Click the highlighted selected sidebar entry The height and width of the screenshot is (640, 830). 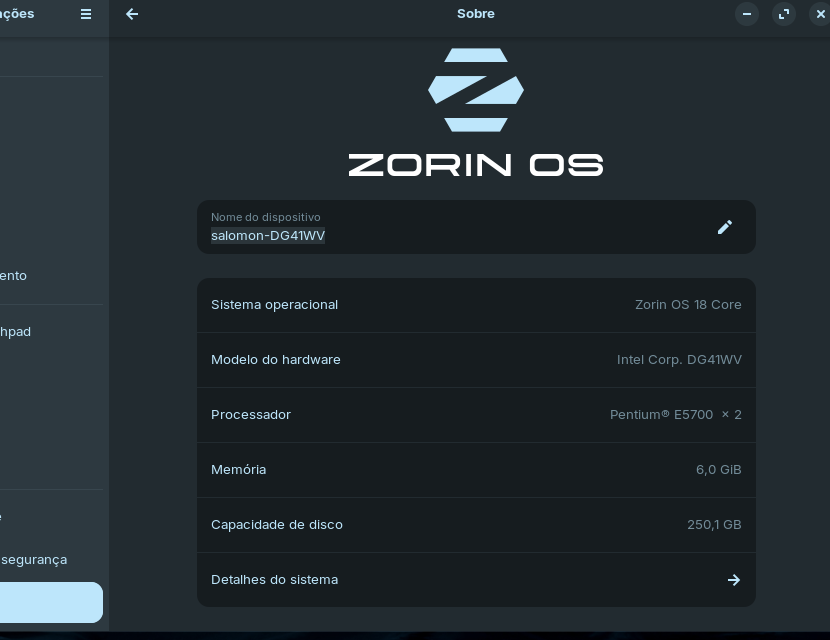click(x=50, y=603)
